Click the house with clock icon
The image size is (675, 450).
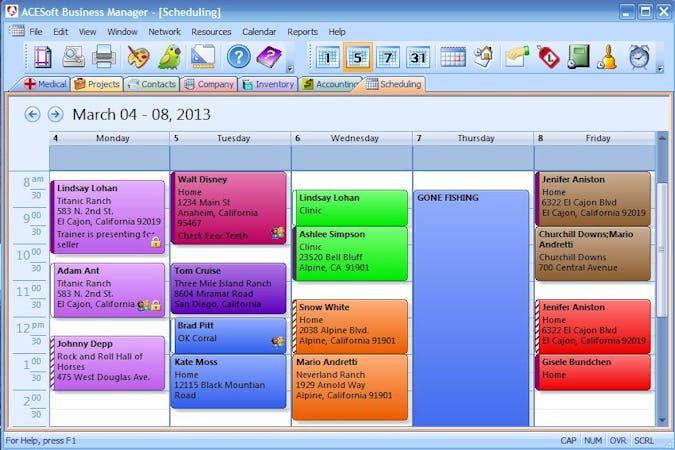click(483, 56)
